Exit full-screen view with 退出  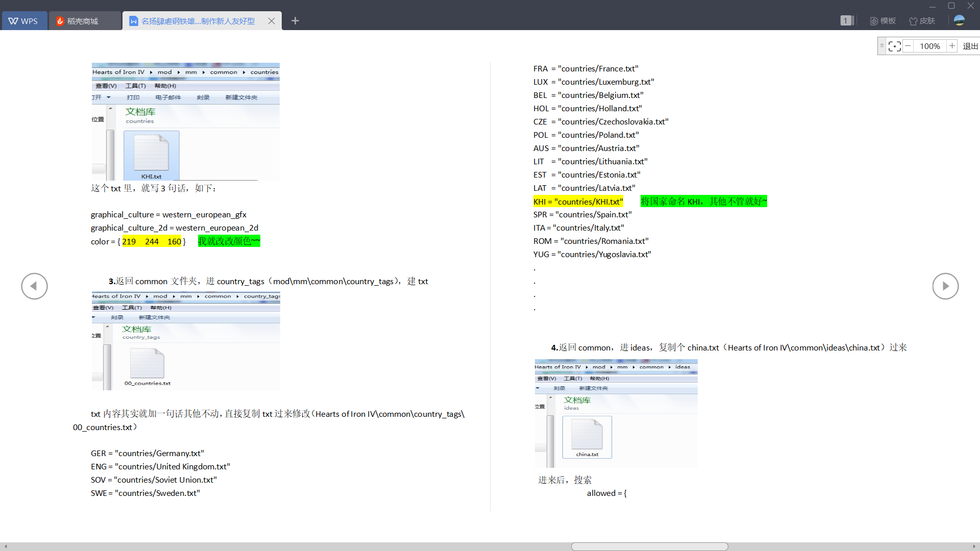(x=970, y=46)
